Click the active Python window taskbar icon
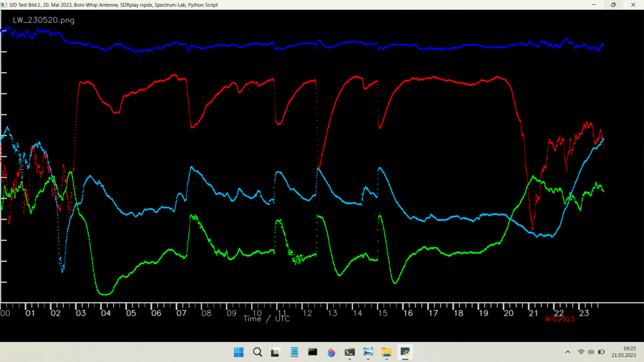The width and height of the screenshot is (644, 362). (405, 352)
